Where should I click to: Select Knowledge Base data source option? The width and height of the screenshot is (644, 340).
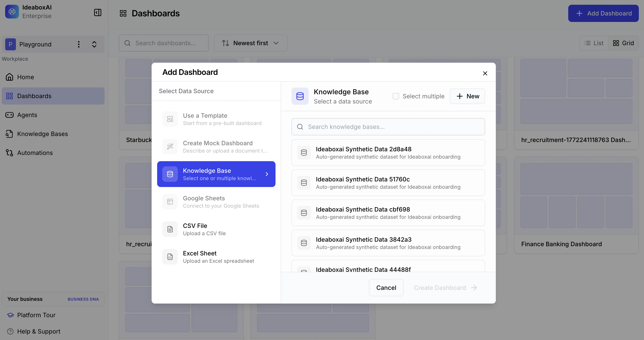(x=216, y=174)
